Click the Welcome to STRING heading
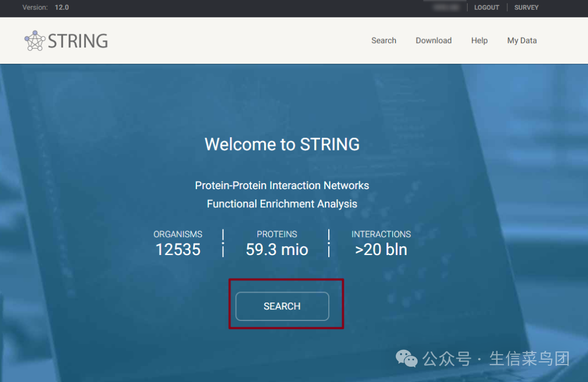Screen dimensions: 588x382 pyautogui.click(x=282, y=144)
